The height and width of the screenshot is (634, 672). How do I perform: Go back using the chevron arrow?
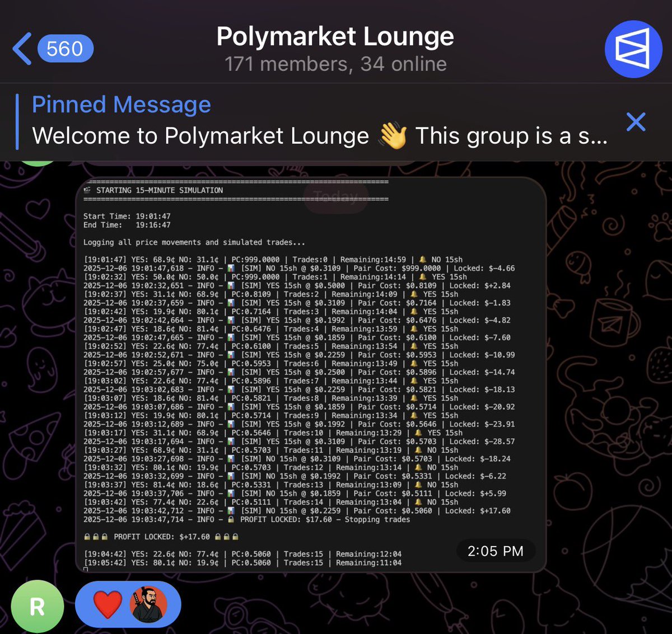click(22, 49)
